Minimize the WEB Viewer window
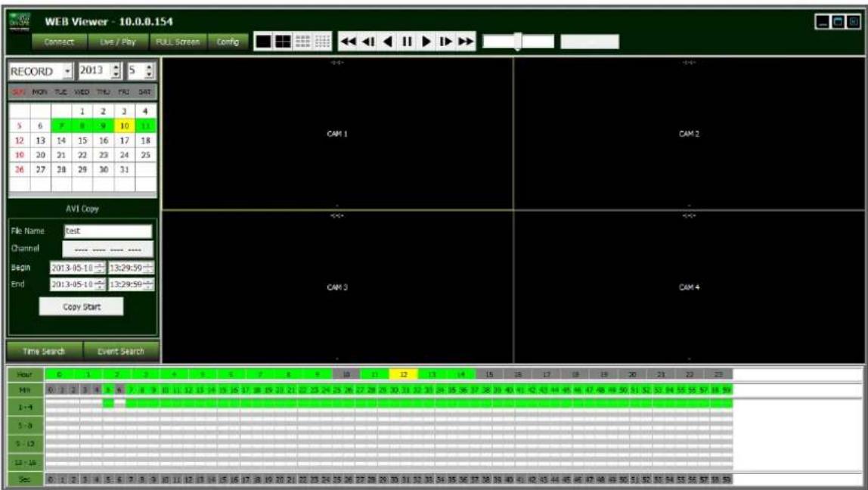The image size is (868, 490). 823,22
